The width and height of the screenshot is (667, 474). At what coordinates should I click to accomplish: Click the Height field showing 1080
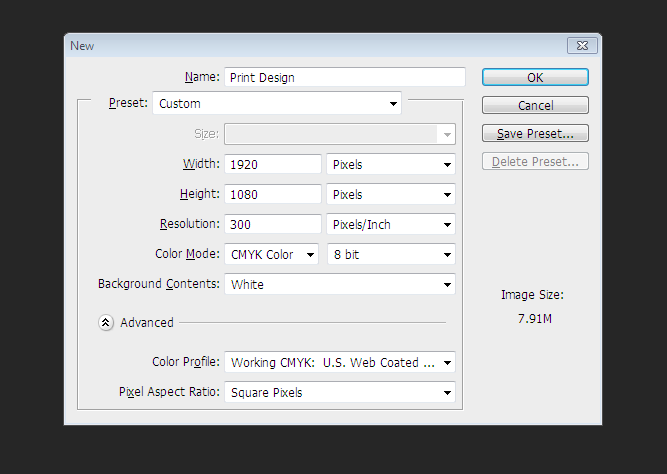point(273,194)
